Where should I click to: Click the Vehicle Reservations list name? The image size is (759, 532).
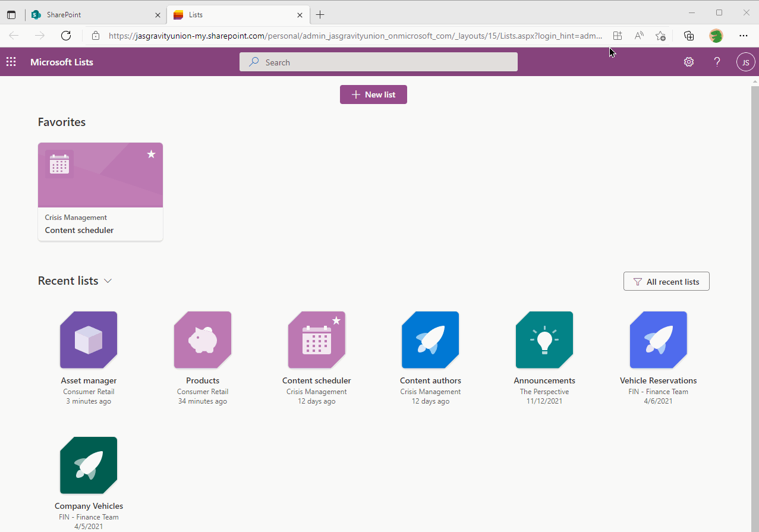pyautogui.click(x=659, y=380)
